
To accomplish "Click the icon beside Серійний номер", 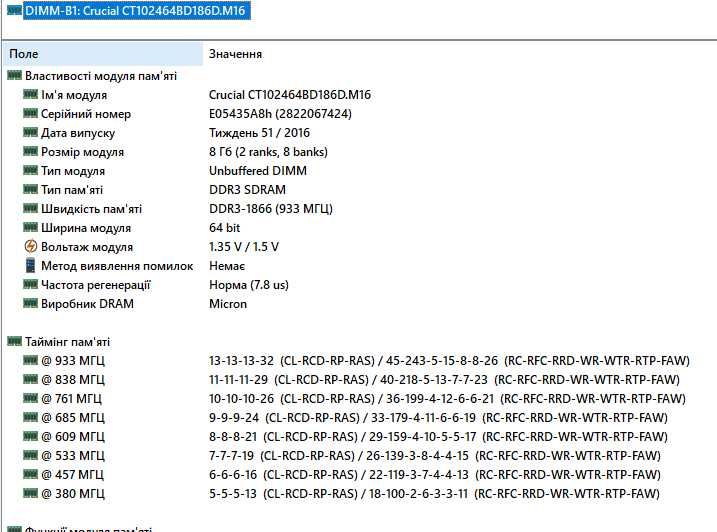I will click(x=30, y=113).
